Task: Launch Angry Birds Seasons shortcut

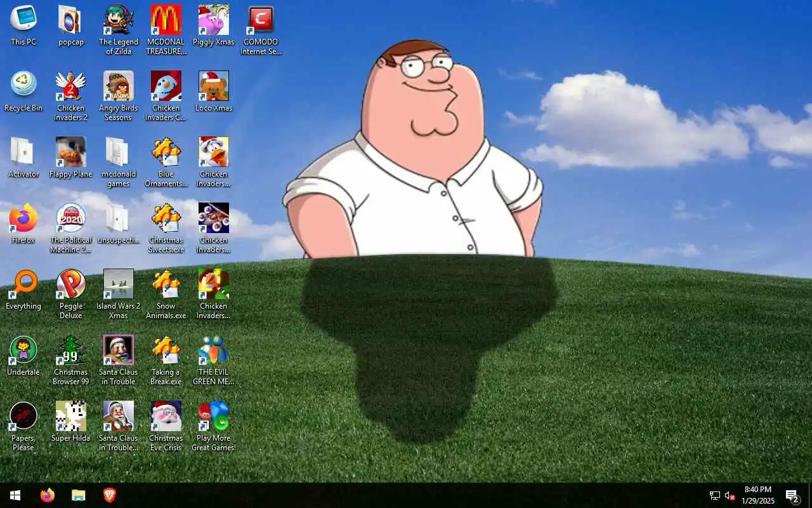Action: tap(119, 96)
